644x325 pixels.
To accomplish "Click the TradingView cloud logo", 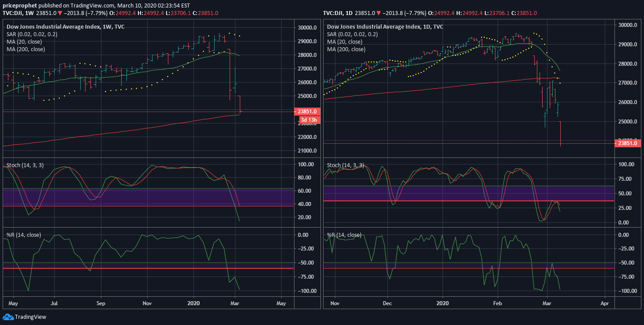I will [x=7, y=317].
